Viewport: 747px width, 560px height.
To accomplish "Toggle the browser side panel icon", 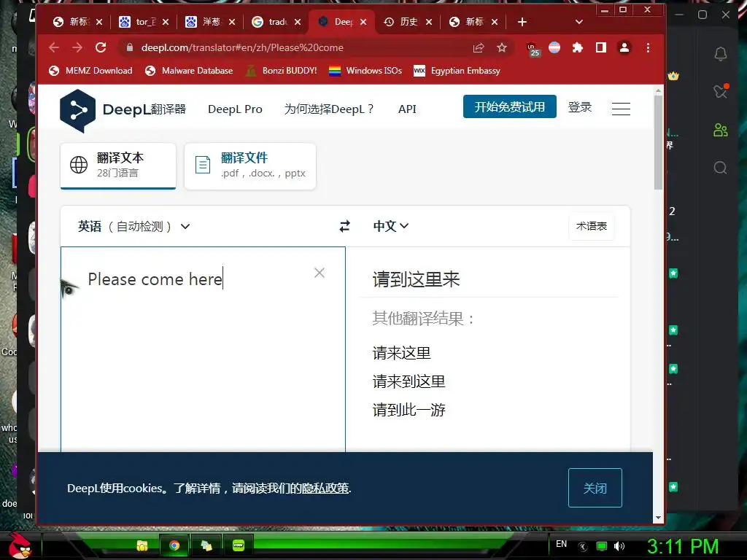I will pos(601,47).
